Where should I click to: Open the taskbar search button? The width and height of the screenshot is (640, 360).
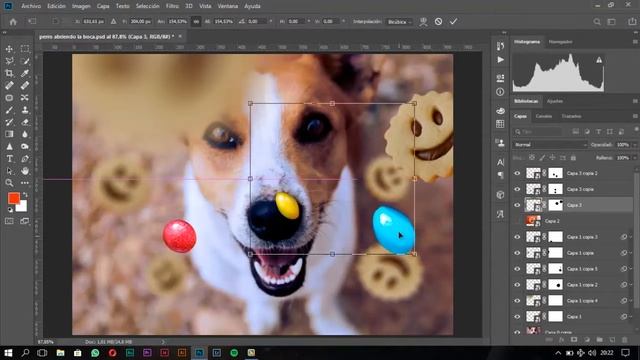point(25,353)
